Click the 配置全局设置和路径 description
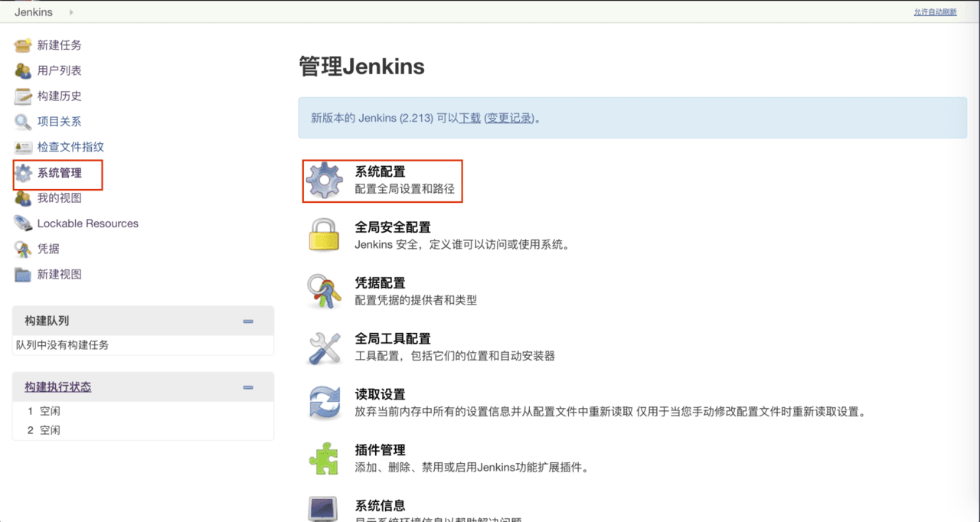 [x=404, y=189]
